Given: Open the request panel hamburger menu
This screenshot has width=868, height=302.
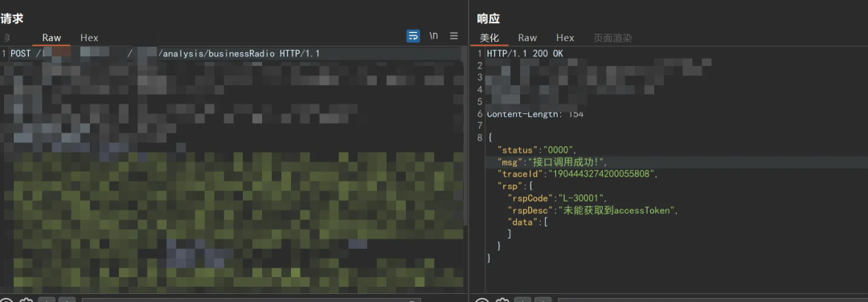Looking at the screenshot, I should [454, 36].
